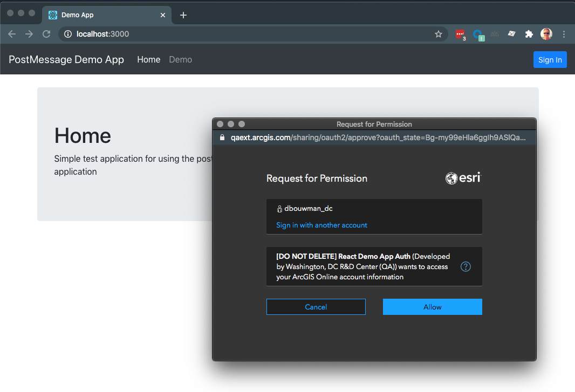Click the React Demo App Auth description
The width and height of the screenshot is (575, 392).
[363, 266]
